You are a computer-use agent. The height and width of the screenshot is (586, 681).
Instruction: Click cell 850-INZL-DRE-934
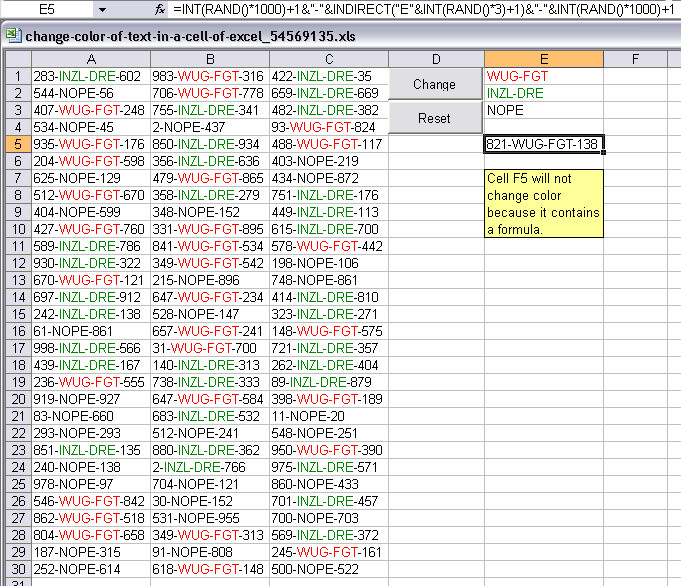pyautogui.click(x=210, y=144)
